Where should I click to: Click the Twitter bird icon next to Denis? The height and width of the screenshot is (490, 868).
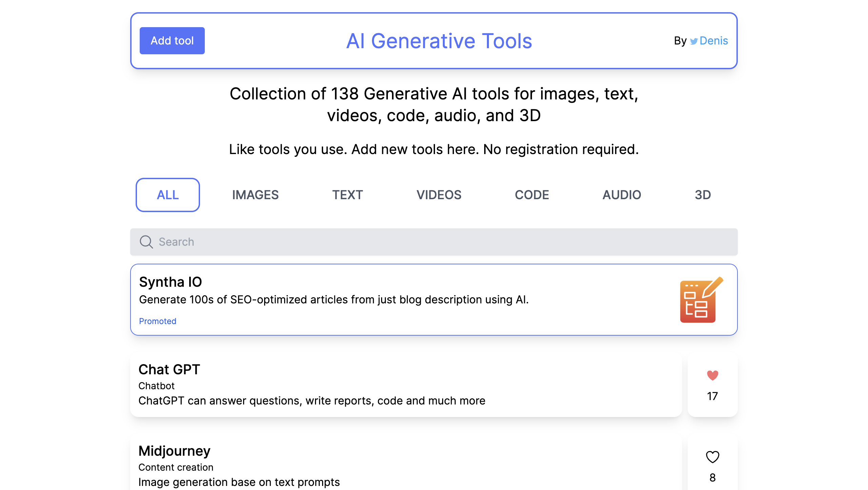pos(694,41)
